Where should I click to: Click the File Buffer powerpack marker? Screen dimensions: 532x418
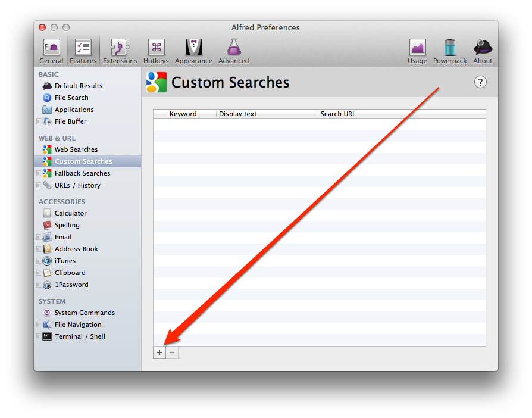[x=38, y=121]
